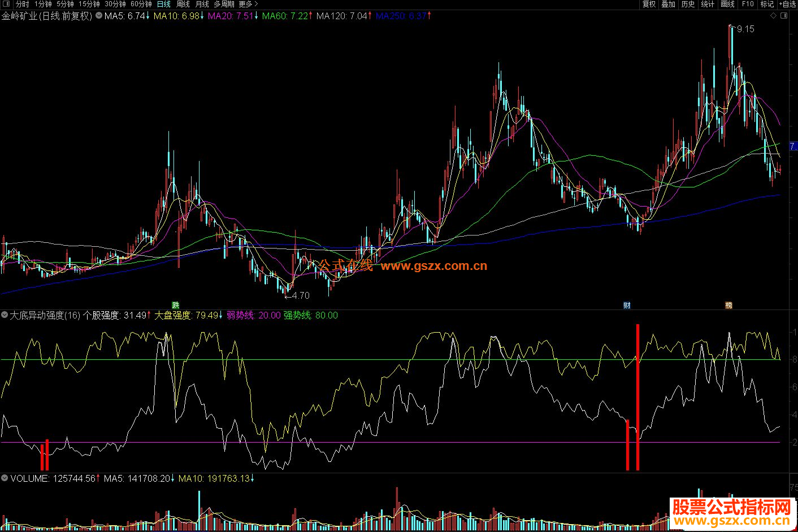Select the 日线 daily period
This screenshot has height=532, width=798.
[x=164, y=4]
